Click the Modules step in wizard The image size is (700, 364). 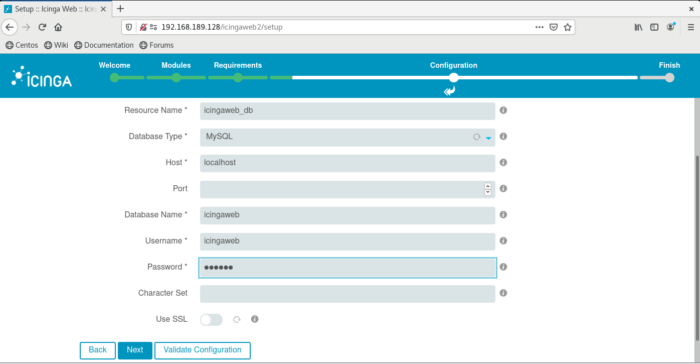pyautogui.click(x=176, y=71)
